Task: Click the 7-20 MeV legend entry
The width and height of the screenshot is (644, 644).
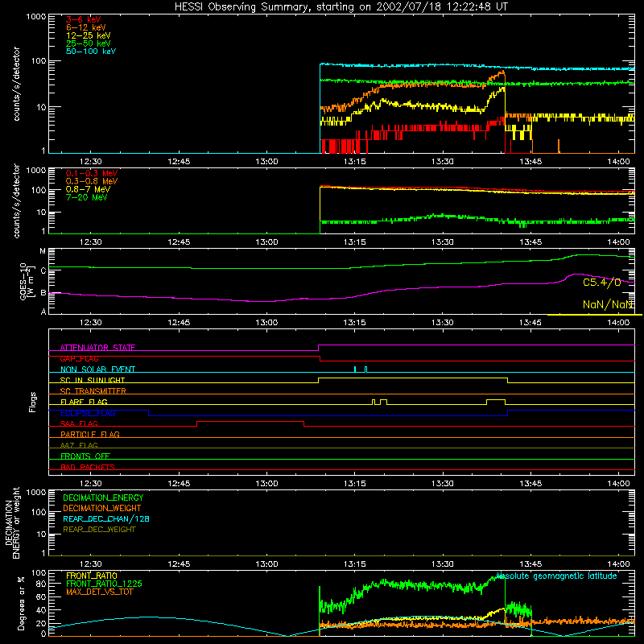Action: coord(86,197)
